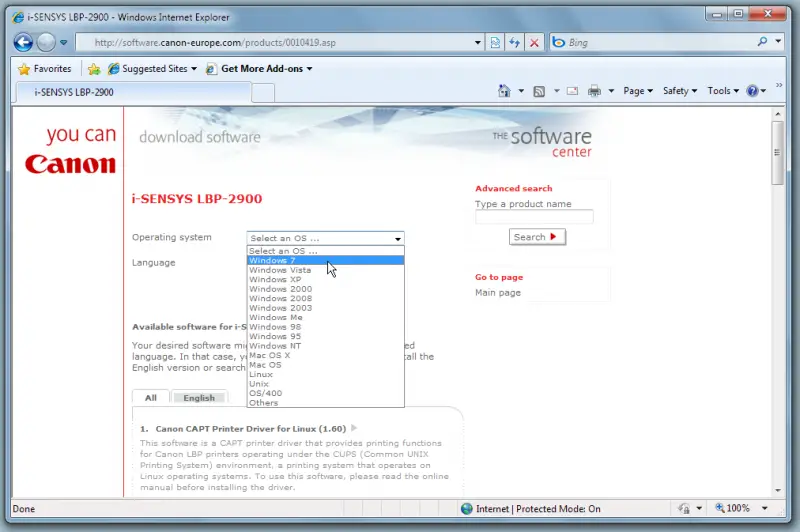Open Get More Add-ons menu

259,69
